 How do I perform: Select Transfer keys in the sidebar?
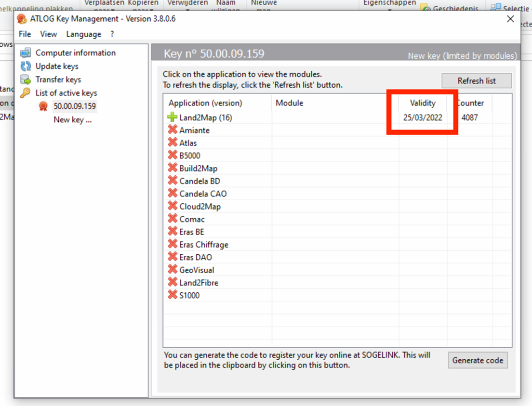(58, 79)
